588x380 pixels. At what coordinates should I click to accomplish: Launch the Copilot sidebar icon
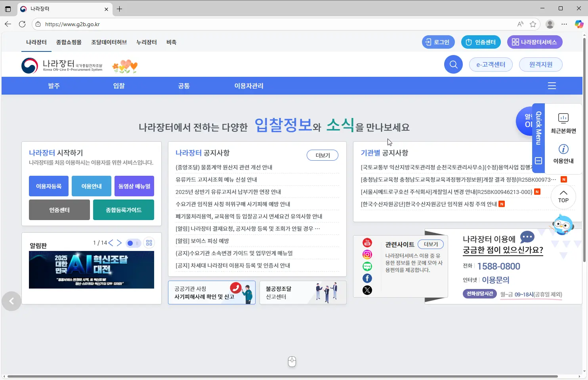(x=579, y=24)
